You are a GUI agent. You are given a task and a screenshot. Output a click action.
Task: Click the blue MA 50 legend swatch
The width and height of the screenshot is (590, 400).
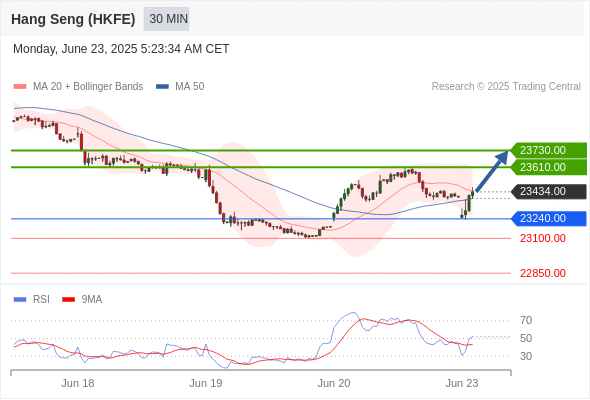(x=162, y=87)
